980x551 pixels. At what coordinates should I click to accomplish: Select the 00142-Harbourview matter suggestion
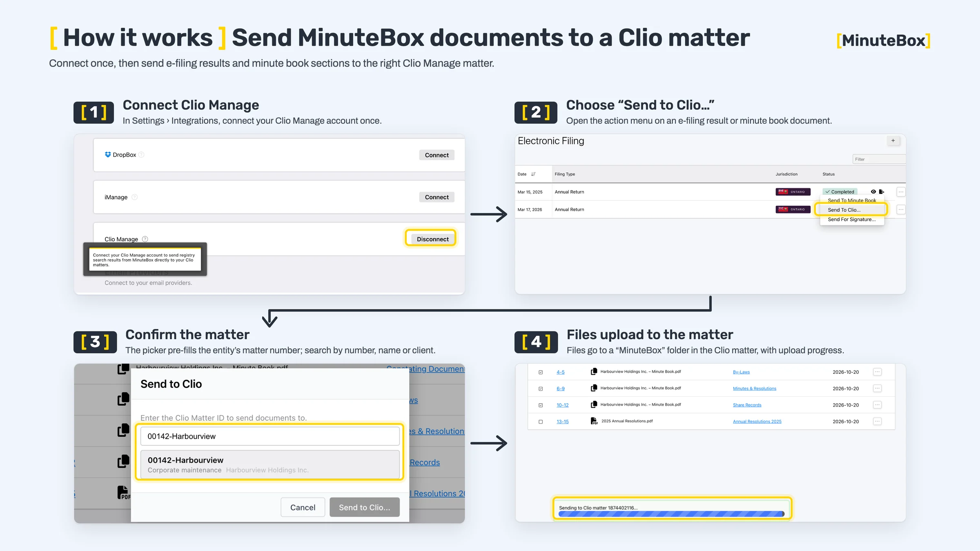(270, 464)
